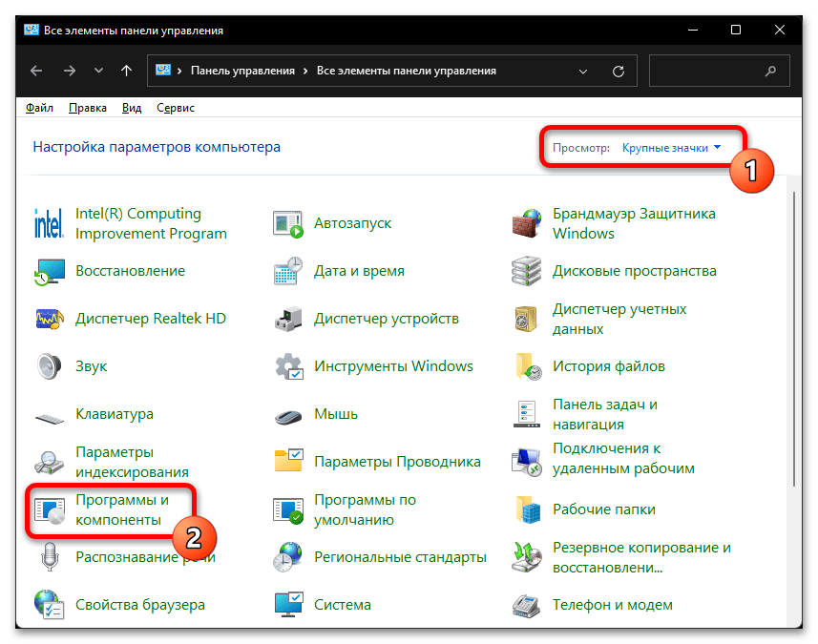Click the Брандмауэр Защитника Windows icon
This screenshot has width=818, height=644.
point(527,223)
